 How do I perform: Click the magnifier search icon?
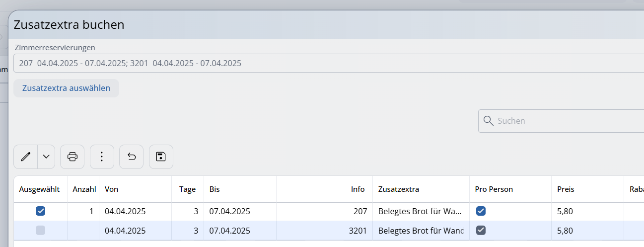click(x=488, y=121)
